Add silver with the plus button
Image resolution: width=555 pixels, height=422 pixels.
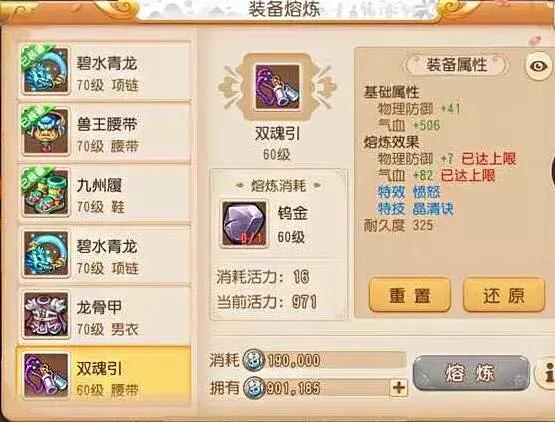click(399, 388)
